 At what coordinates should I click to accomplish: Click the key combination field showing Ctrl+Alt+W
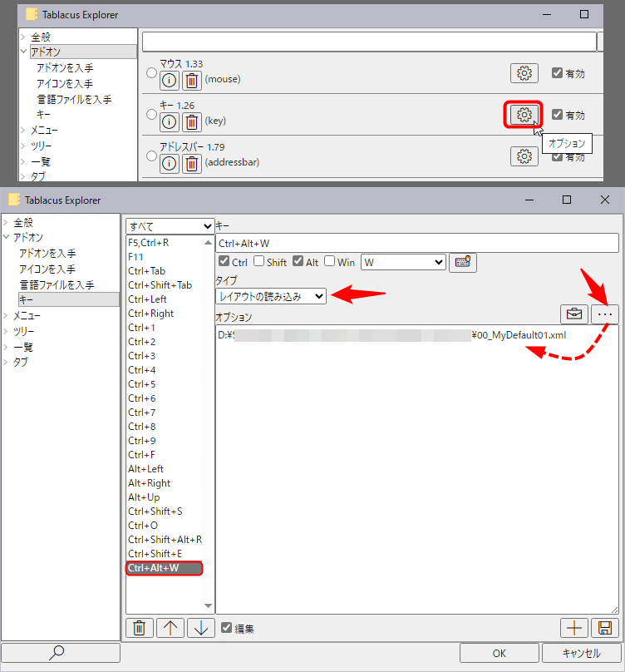[417, 243]
